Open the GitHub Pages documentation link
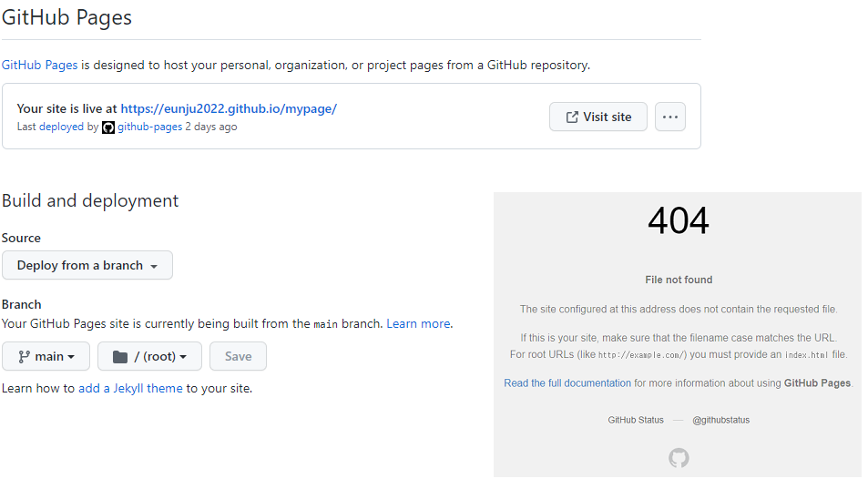868x479 pixels. point(40,65)
